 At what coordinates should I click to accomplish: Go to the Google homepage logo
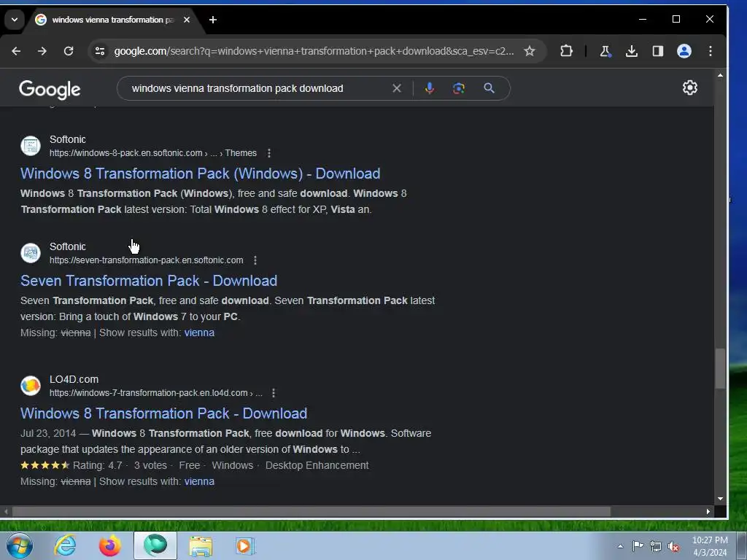coord(50,89)
